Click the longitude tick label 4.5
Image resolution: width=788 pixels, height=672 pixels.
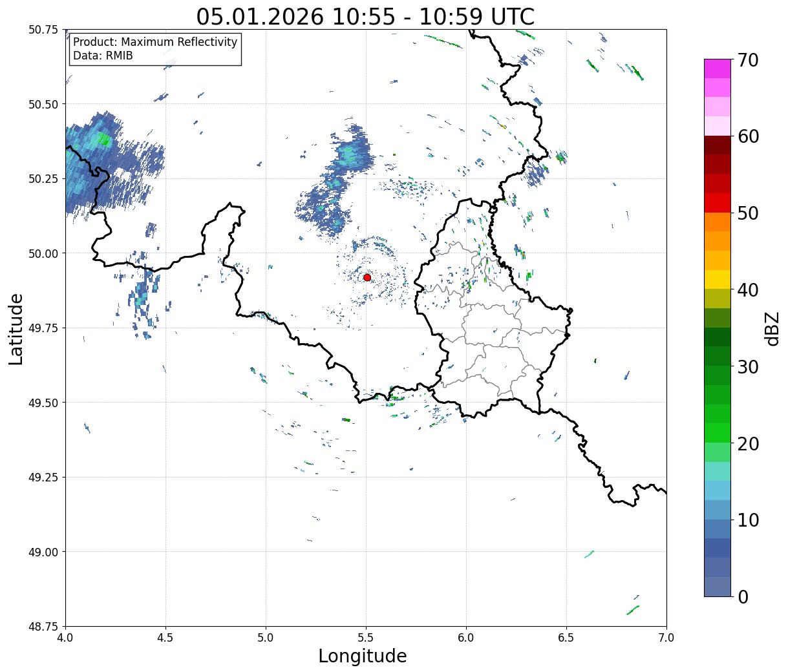click(165, 638)
